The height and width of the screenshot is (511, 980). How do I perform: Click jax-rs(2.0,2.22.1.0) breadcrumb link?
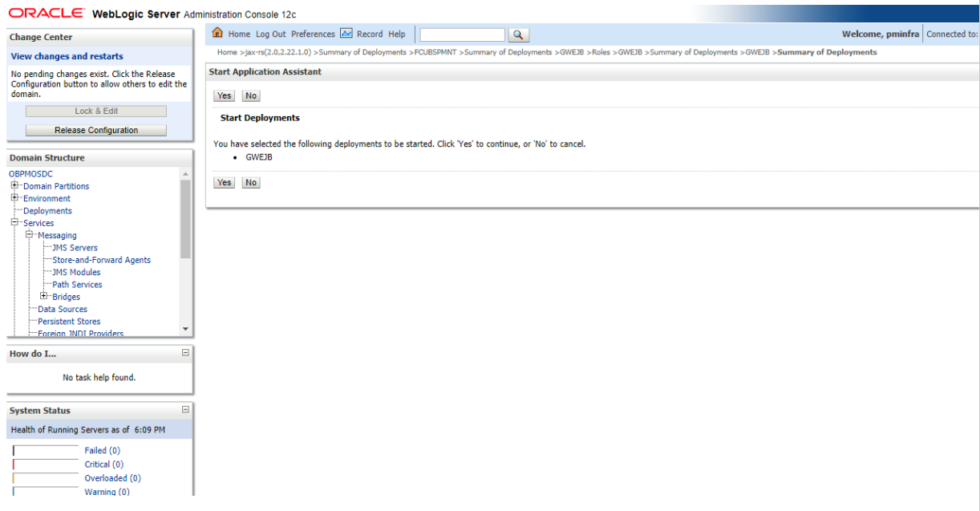tap(277, 52)
